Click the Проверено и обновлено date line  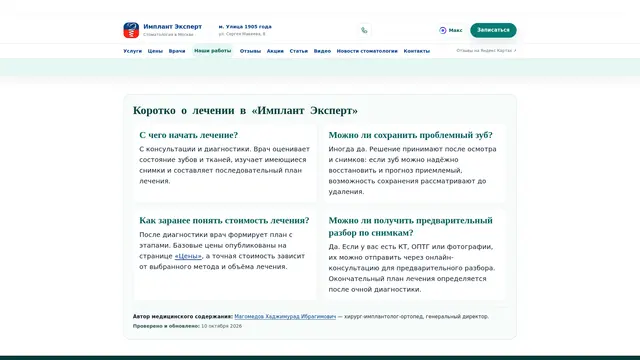pyautogui.click(x=187, y=326)
